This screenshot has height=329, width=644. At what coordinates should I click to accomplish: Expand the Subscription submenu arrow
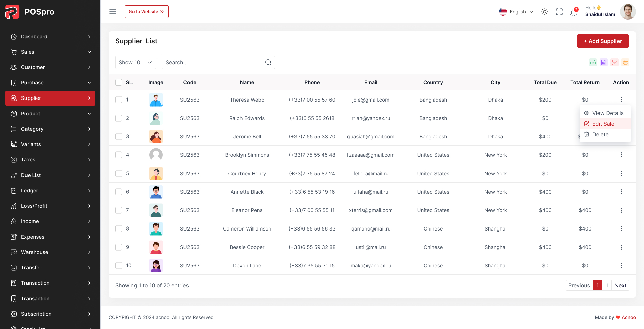[89, 314]
